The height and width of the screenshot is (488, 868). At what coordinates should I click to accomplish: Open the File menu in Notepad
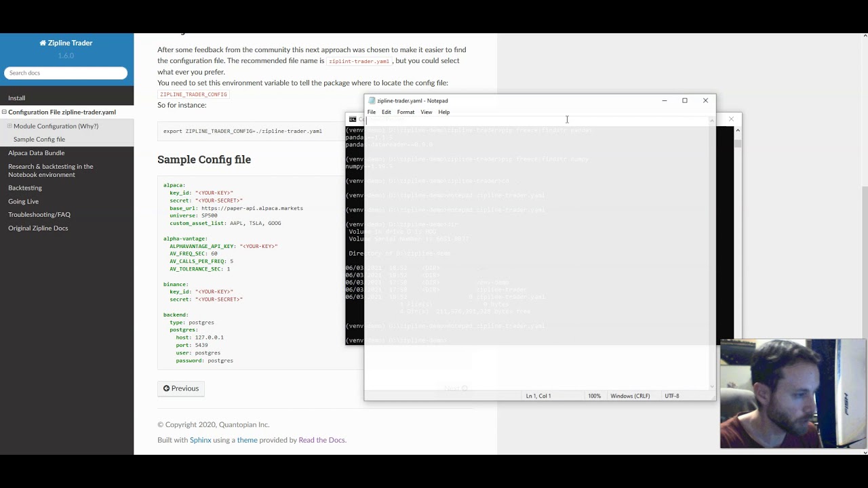372,112
